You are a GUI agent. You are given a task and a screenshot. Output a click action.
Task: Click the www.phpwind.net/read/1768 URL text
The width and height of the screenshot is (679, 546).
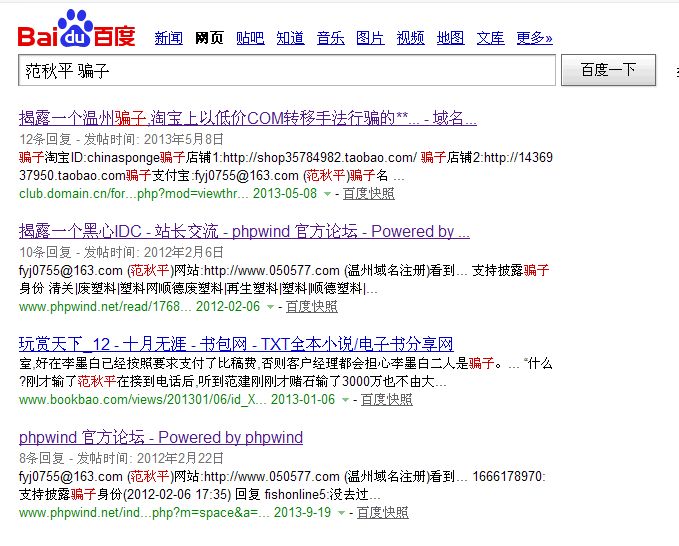[105, 307]
